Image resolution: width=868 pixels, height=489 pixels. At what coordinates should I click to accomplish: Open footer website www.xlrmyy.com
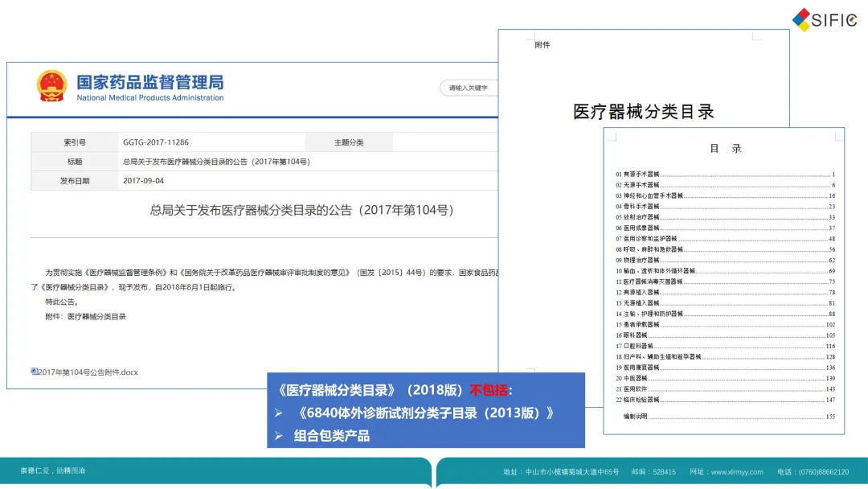(x=737, y=472)
